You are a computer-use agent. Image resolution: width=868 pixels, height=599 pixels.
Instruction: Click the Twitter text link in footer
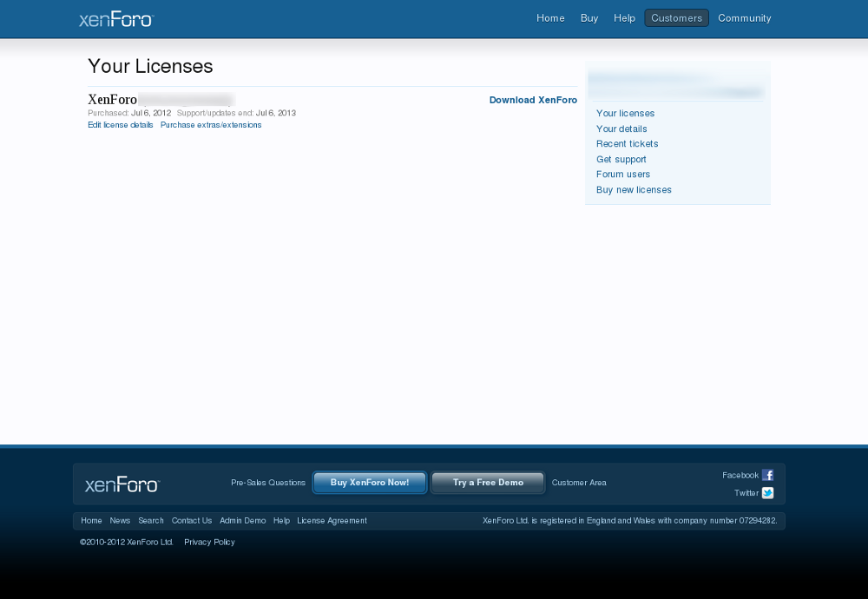[x=746, y=493]
